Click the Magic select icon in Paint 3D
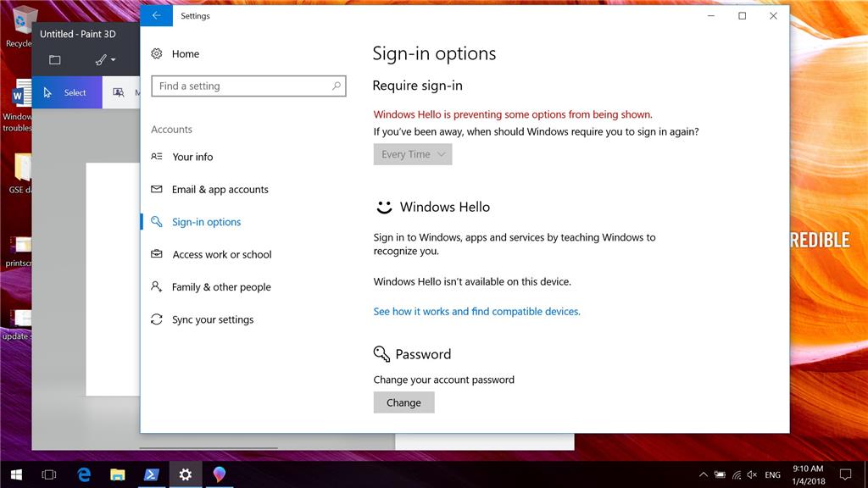 119,92
